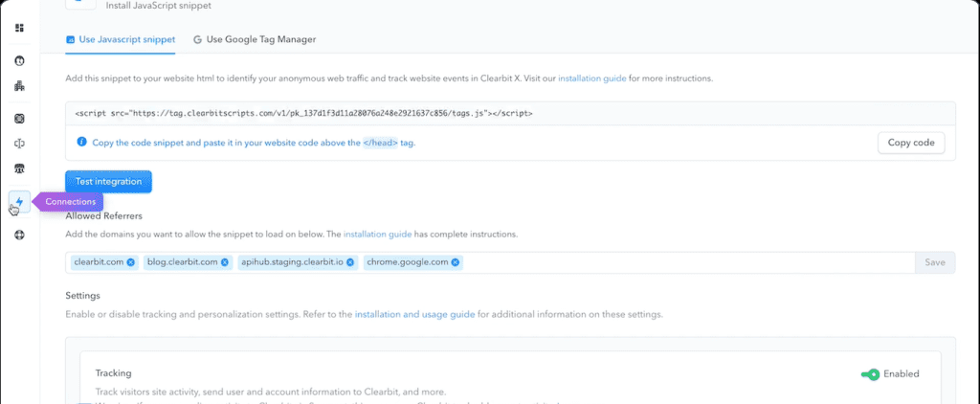Click the Test integration button

click(109, 181)
